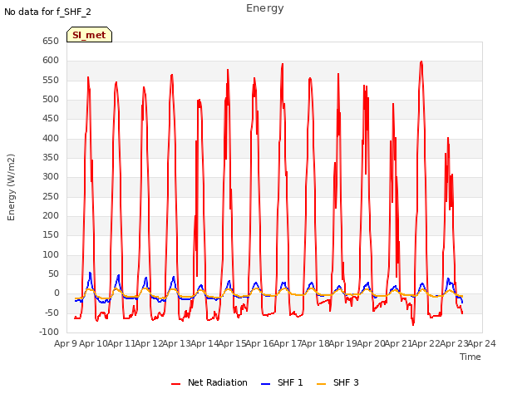Click the red Net Radiation legend swatch
The width and height of the screenshot is (532, 399).
pos(175,384)
